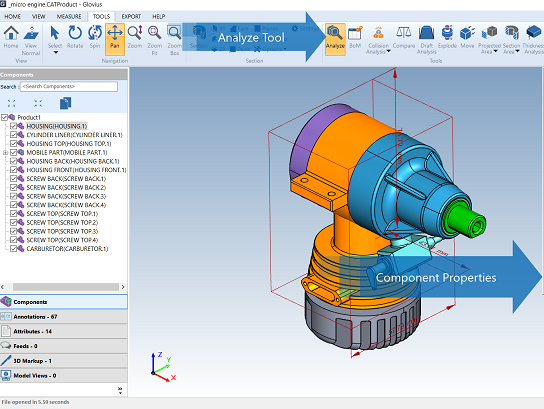Open the HELP ribbon tab
The height and width of the screenshot is (409, 544).
click(159, 16)
